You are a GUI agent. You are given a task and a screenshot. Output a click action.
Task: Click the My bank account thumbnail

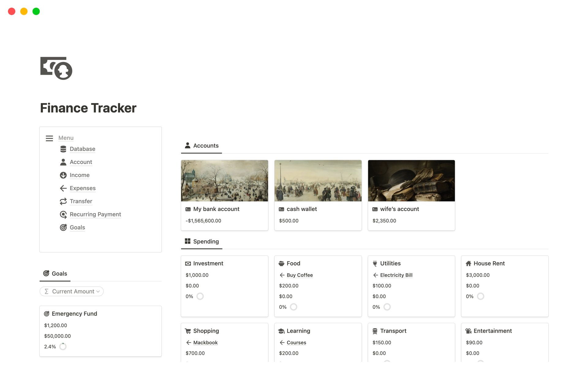[224, 181]
